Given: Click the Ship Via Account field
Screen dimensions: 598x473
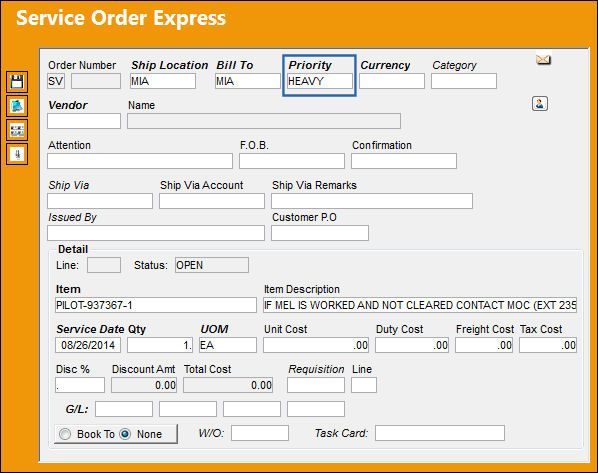Looking at the screenshot, I should pyautogui.click(x=212, y=201).
